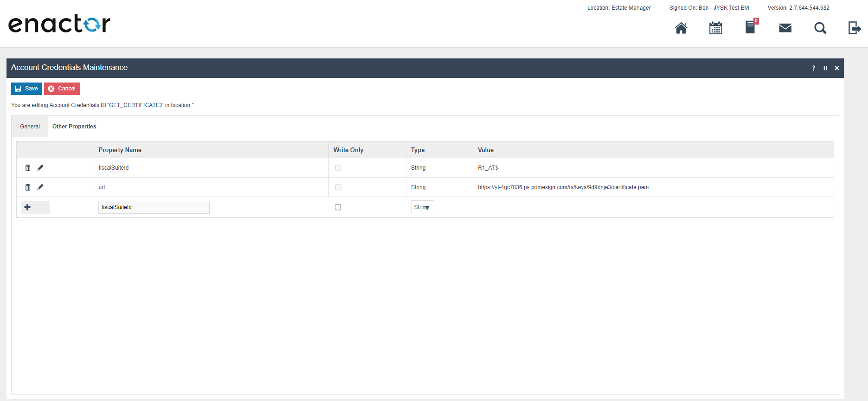Open the mail envelope icon

pos(785,28)
